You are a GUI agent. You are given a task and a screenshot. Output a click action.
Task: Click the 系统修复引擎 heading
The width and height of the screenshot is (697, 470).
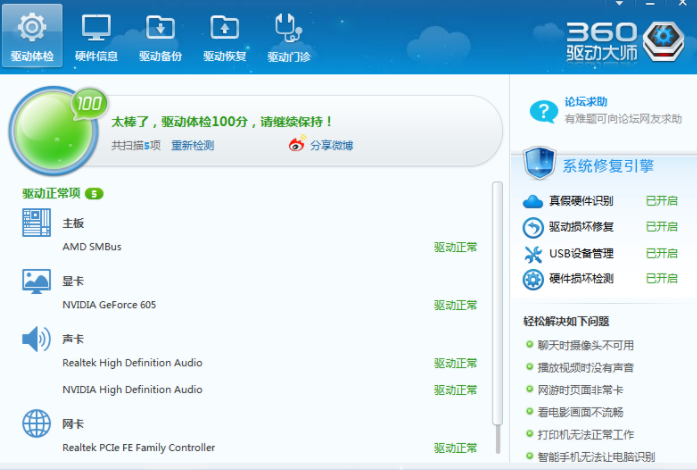click(x=608, y=166)
